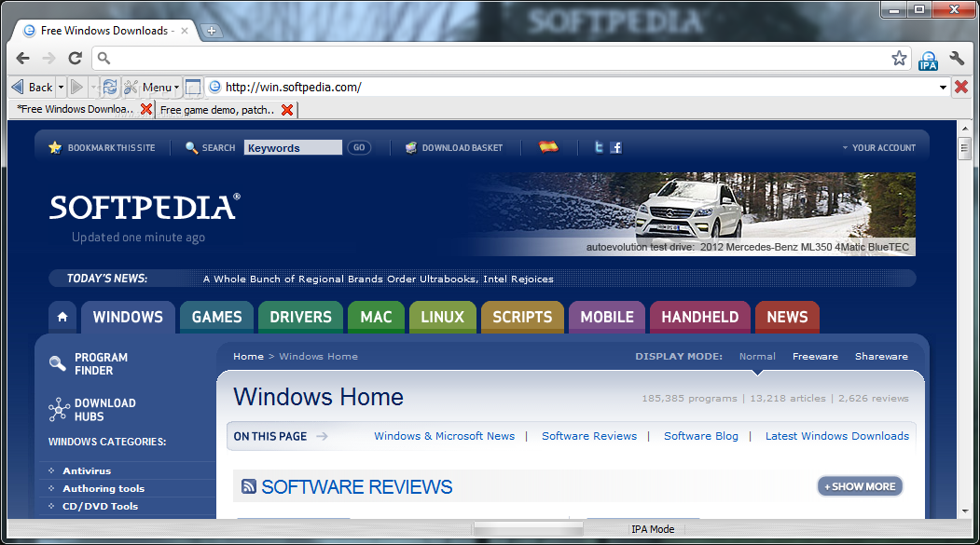Set display mode to Normal
The image size is (980, 545).
coord(757,357)
